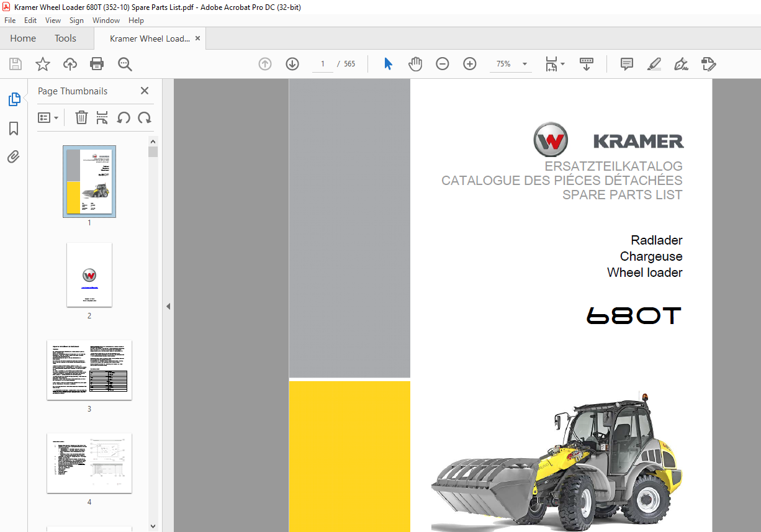Rotate page clockwise in thumbnails
761x532 pixels.
145,117
